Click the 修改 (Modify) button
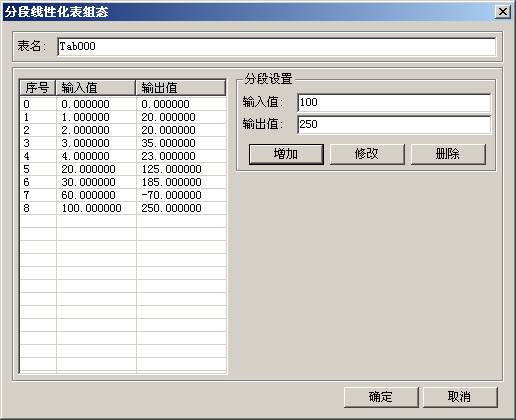 (x=367, y=154)
